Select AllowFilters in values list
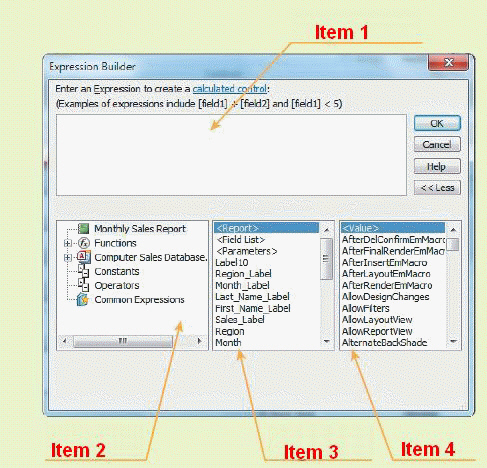The width and height of the screenshot is (487, 468). point(393,309)
